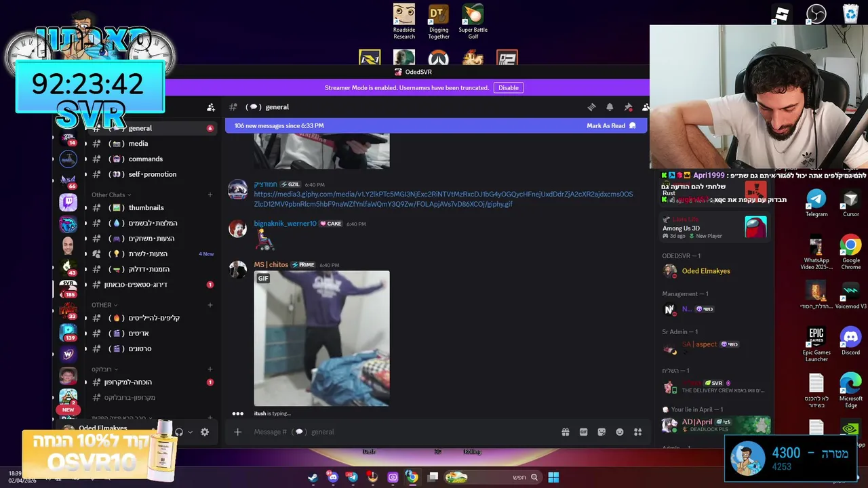The height and width of the screenshot is (488, 868).
Task: Click the Message #general input field
Action: tap(403, 432)
